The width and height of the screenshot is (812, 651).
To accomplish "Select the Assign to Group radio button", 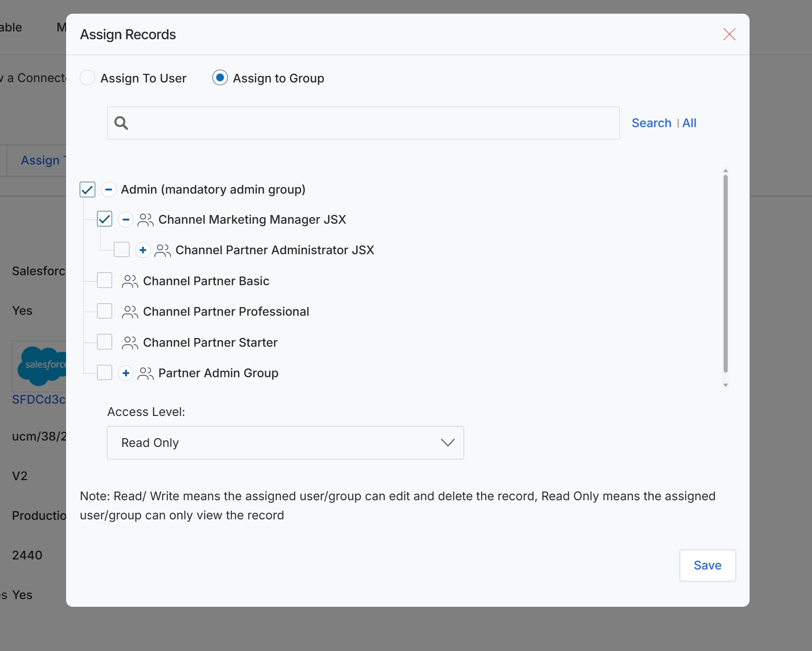I will 220,78.
